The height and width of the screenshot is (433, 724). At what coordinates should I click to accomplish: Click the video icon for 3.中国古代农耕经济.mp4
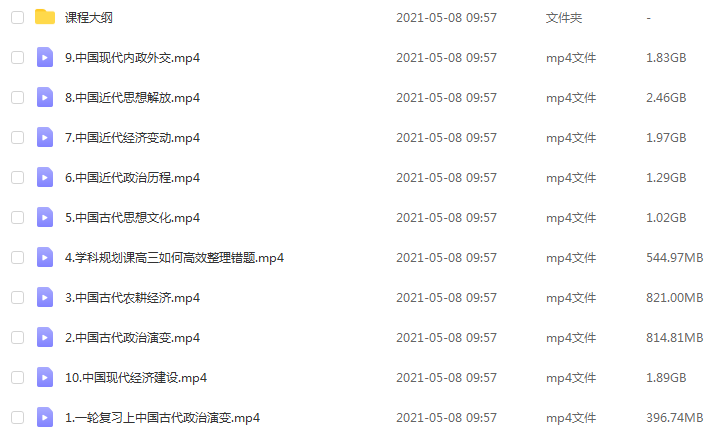coord(45,297)
